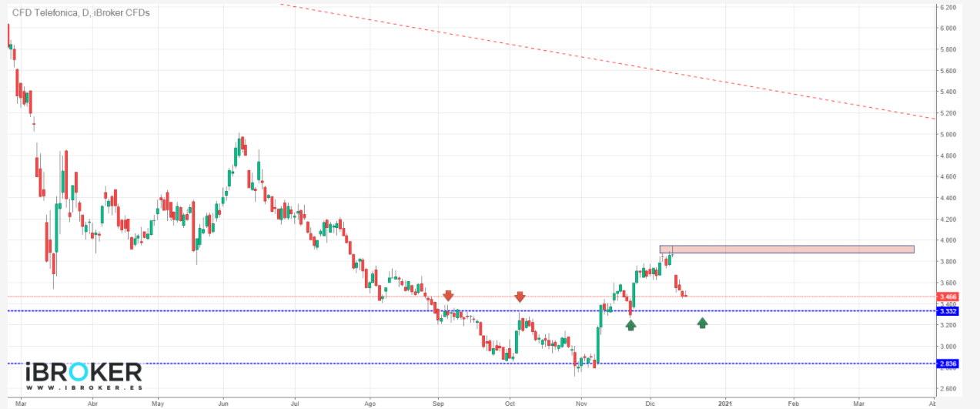980x409 pixels.
Task: Click the Abr label following the first Mar
Action: [x=92, y=403]
